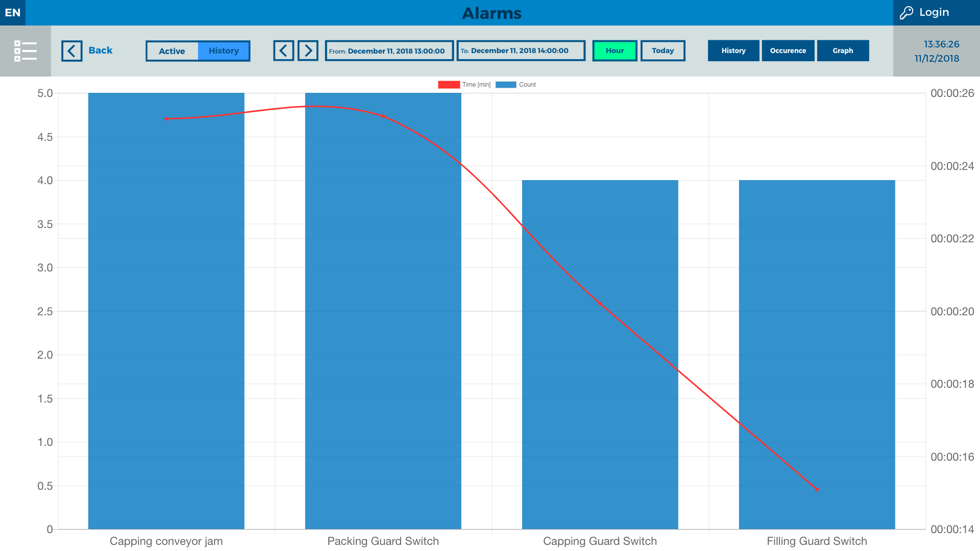
Task: Click the Capping Guard Switch time data point
Action: coord(600,304)
